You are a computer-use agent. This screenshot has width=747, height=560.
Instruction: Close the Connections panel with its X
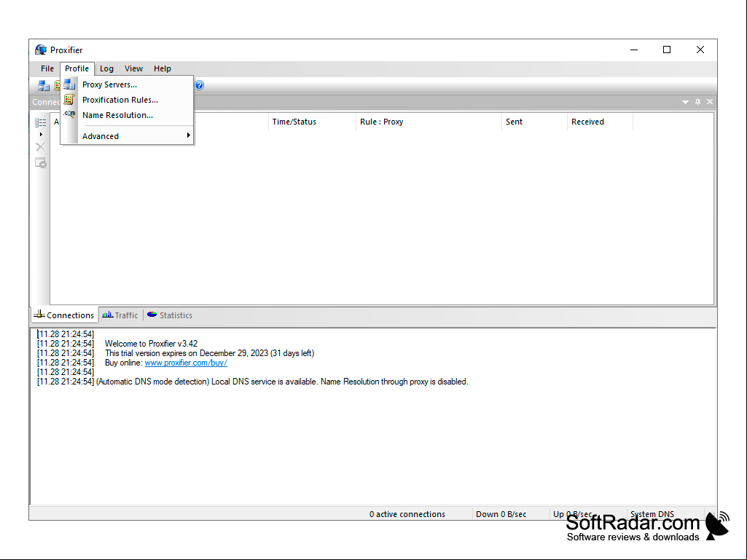(710, 101)
